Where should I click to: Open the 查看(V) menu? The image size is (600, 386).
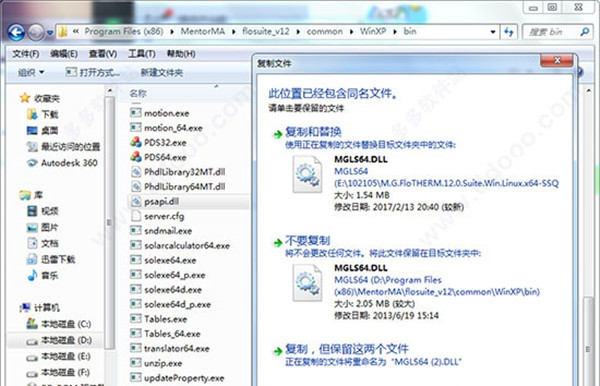103,54
